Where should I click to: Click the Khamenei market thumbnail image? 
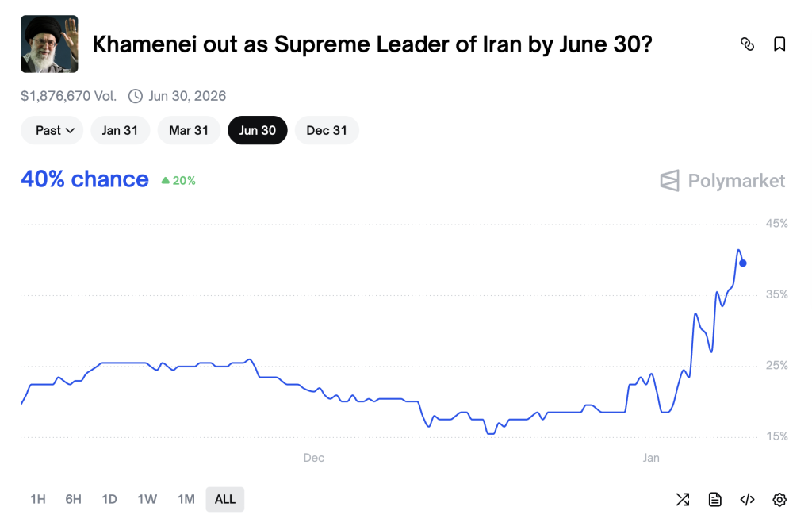coord(49,44)
